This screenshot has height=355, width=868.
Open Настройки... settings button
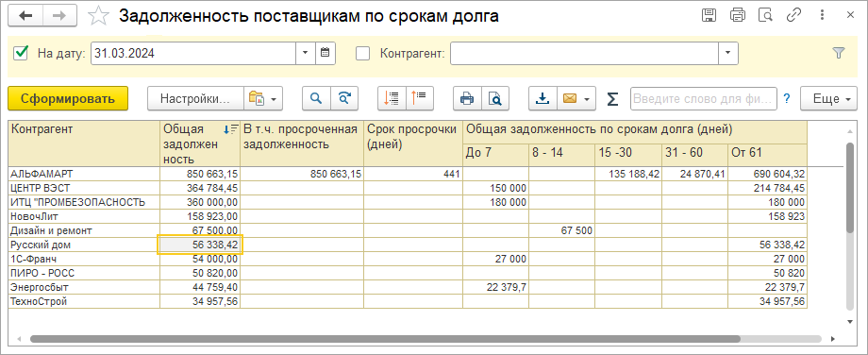[x=195, y=98]
